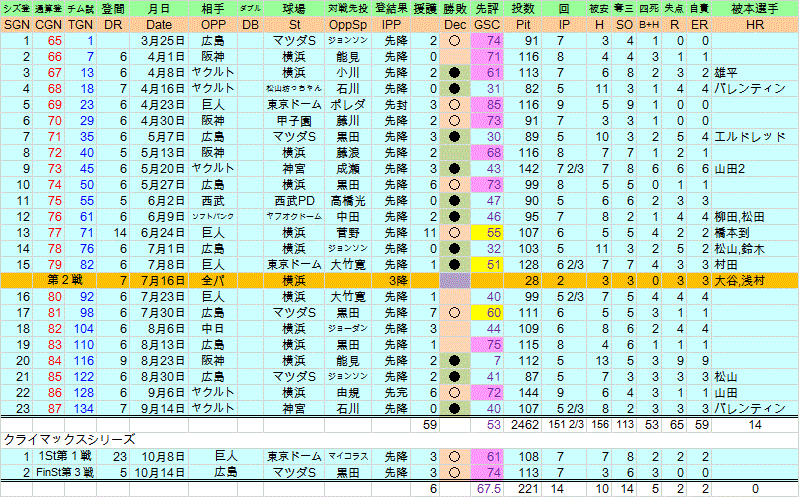Viewport: 799px width, 497px height.
Task: Click opposing starter 藤川
Action: click(x=348, y=121)
